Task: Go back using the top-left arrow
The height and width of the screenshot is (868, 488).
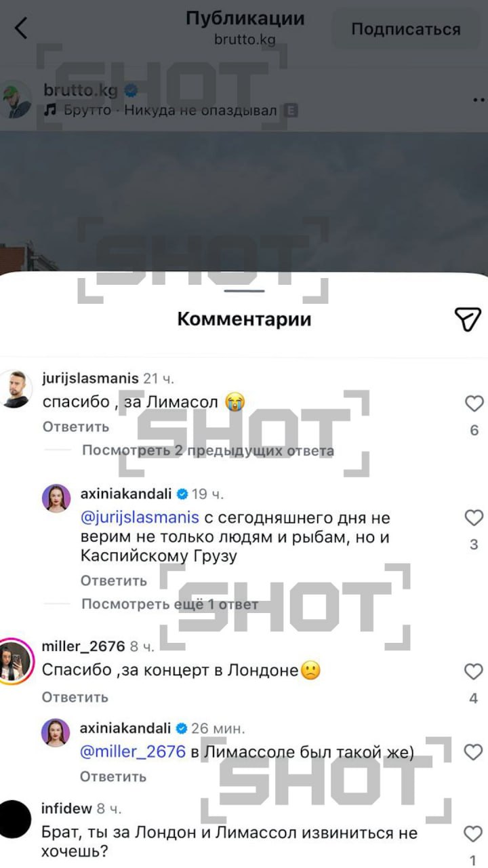Action: [x=21, y=28]
